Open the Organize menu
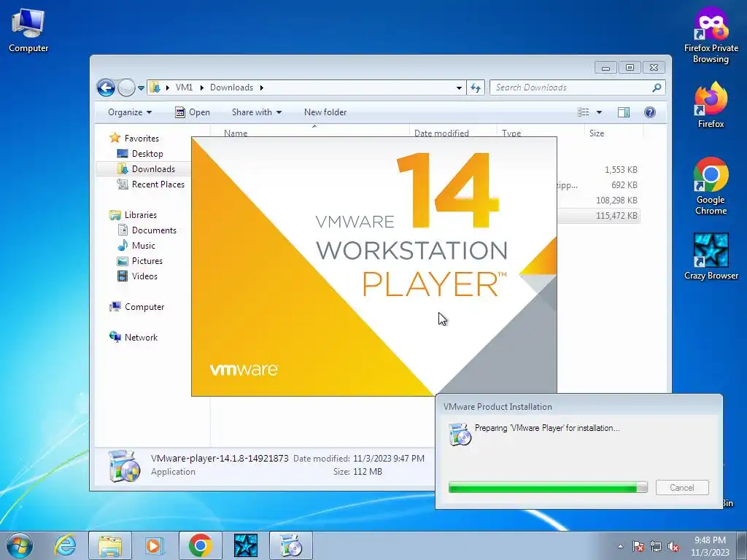This screenshot has height=560, width=747. coord(130,112)
